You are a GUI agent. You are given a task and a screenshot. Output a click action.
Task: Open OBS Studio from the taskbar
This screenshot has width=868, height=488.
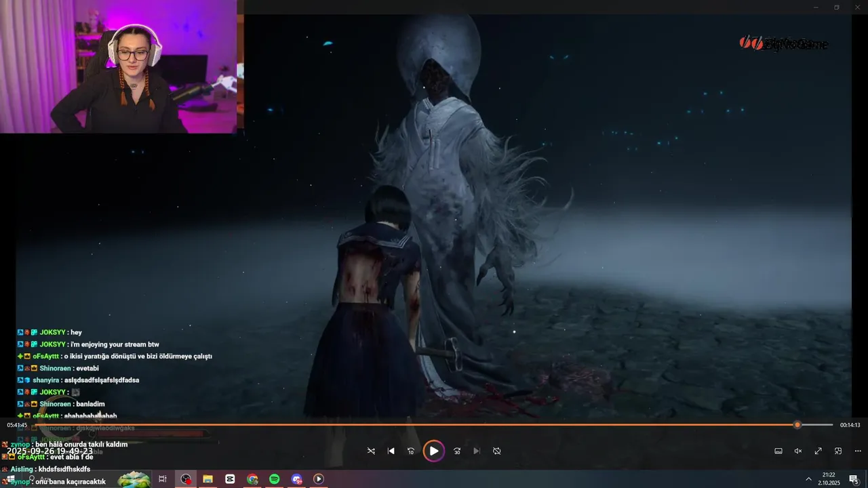186,479
